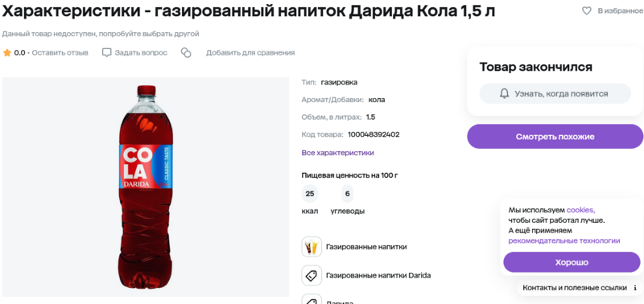The width and height of the screenshot is (644, 304).
Task: Click Добавить для сравнения link
Action: (x=250, y=53)
